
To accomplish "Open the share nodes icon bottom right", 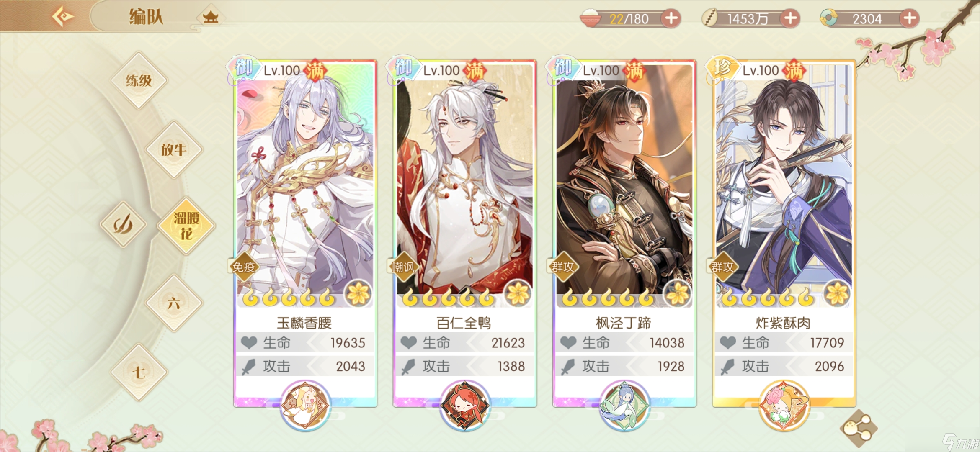I will 858,428.
